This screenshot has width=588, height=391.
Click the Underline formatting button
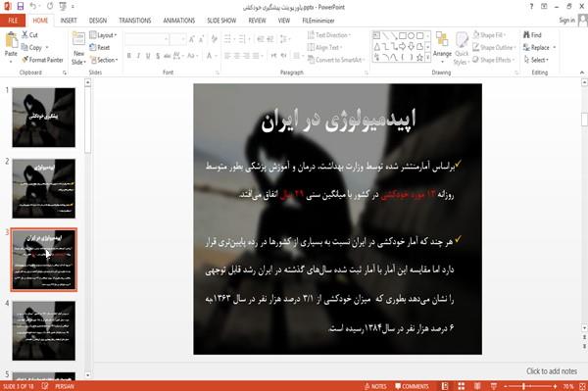148,56
